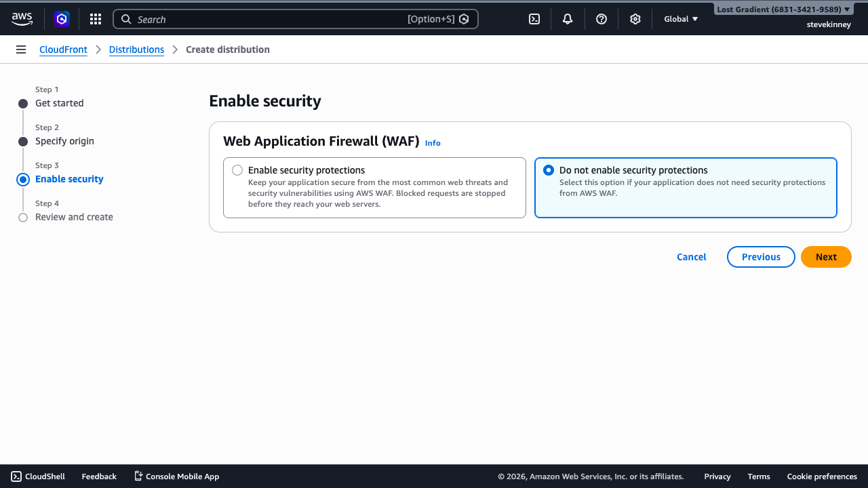The image size is (868, 488).
Task: Click the purple hexagon console icon
Action: tap(62, 19)
